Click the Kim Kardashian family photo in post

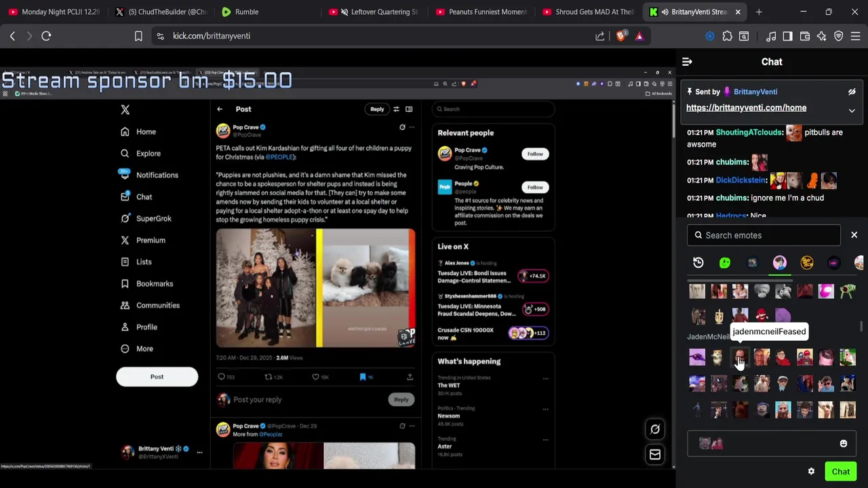(x=266, y=288)
